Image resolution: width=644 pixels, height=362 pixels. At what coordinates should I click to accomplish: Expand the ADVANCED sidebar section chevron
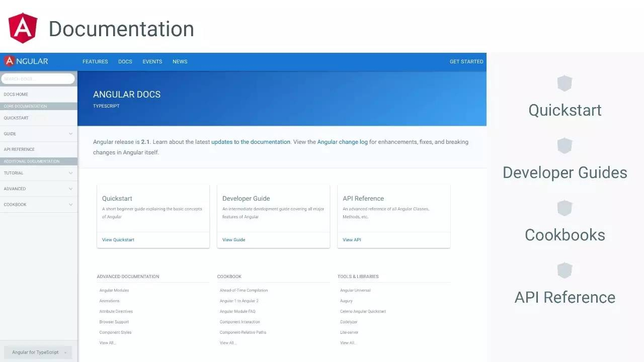point(70,189)
